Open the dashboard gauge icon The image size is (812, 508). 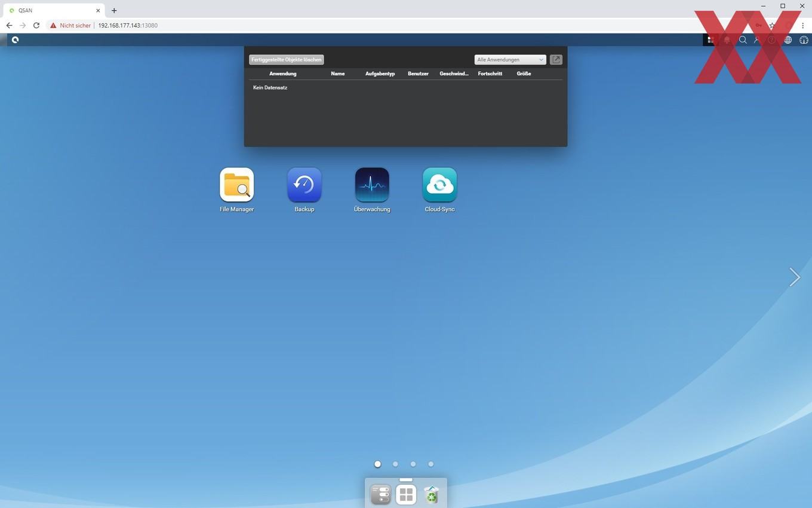point(804,40)
